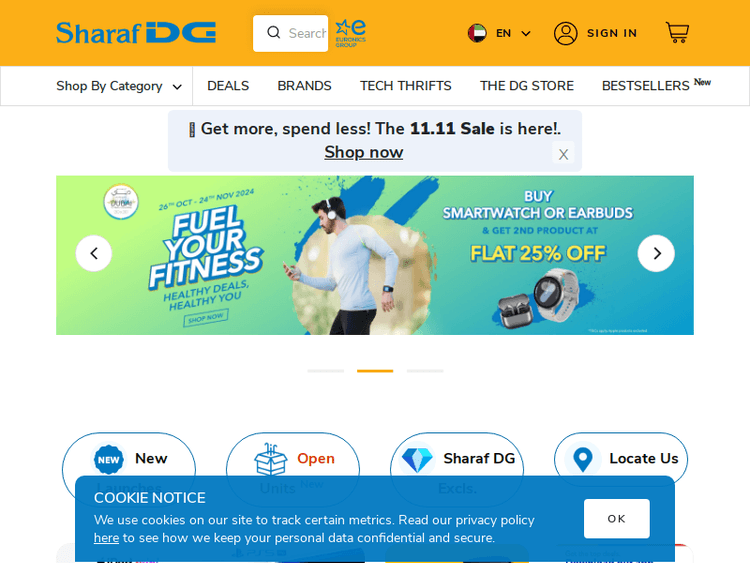This screenshot has width=750, height=563.
Task: Click inside the Search input field
Action: pos(308,33)
